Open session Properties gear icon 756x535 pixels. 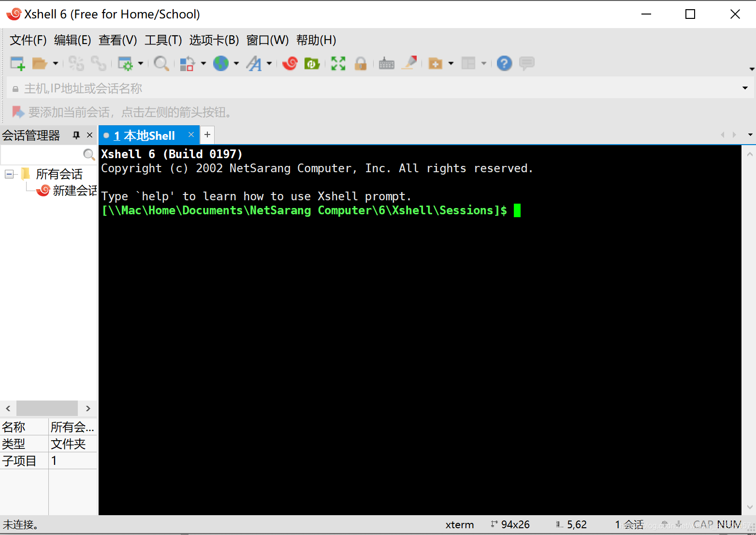click(125, 63)
